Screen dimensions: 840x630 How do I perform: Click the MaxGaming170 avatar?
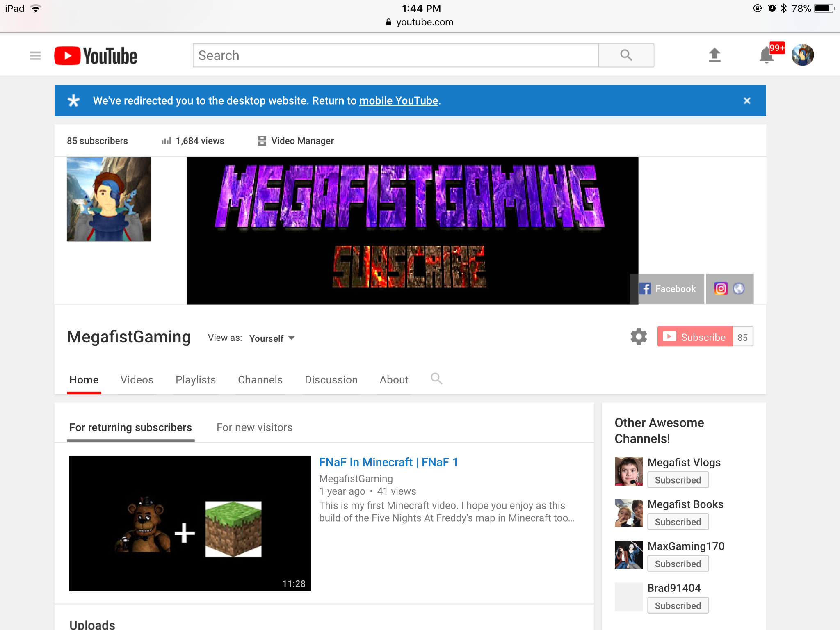tap(629, 555)
